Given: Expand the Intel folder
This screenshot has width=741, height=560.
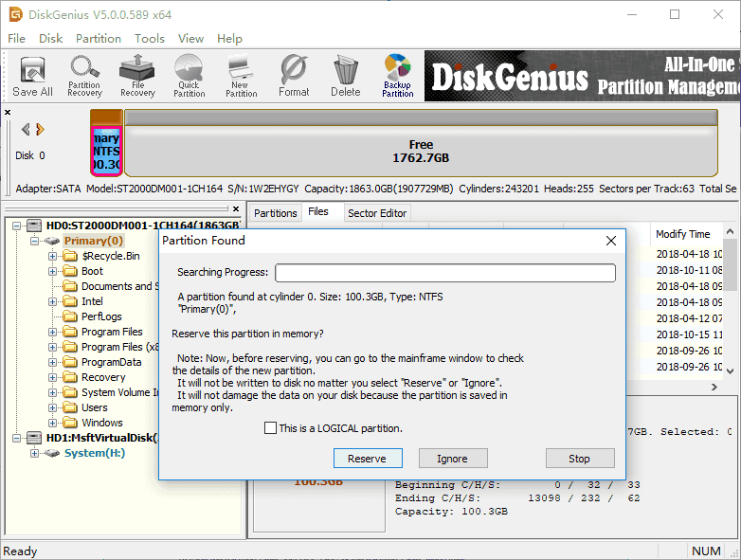Looking at the screenshot, I should (x=52, y=301).
